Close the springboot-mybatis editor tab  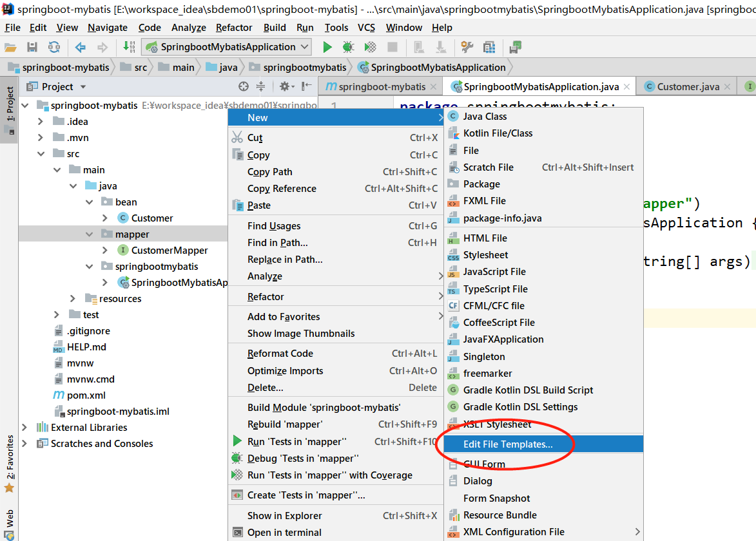click(433, 87)
